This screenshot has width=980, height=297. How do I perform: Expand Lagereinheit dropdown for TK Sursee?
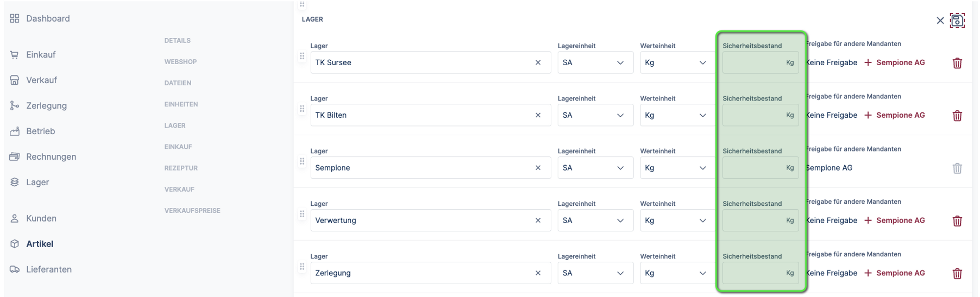(595, 63)
